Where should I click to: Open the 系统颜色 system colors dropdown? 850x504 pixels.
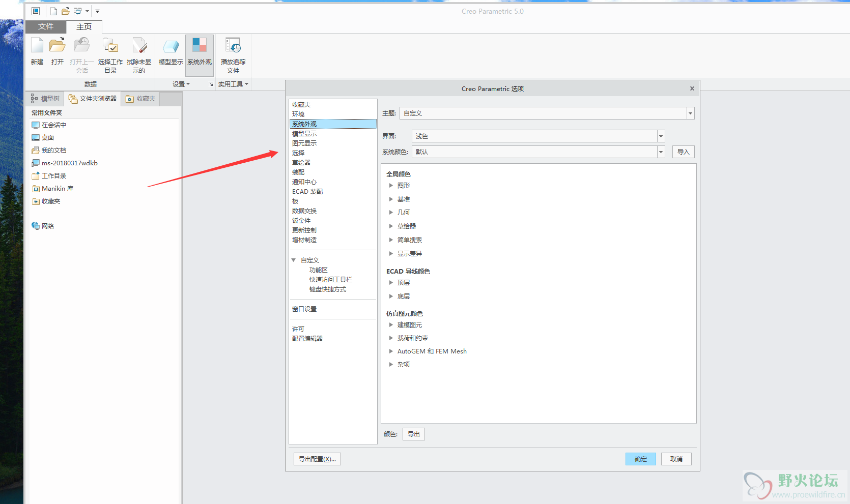(539, 152)
